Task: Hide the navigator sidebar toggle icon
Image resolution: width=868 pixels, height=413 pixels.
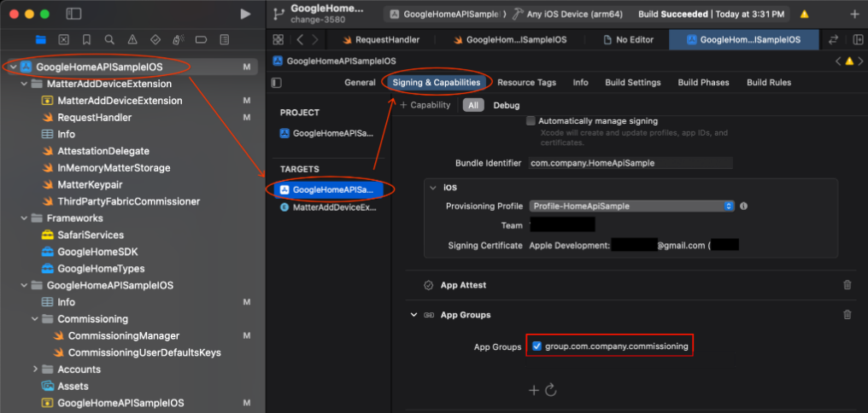Action: click(x=74, y=14)
